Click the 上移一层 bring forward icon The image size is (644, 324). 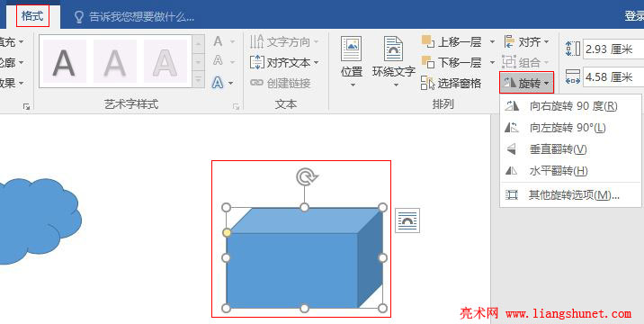[x=428, y=41]
